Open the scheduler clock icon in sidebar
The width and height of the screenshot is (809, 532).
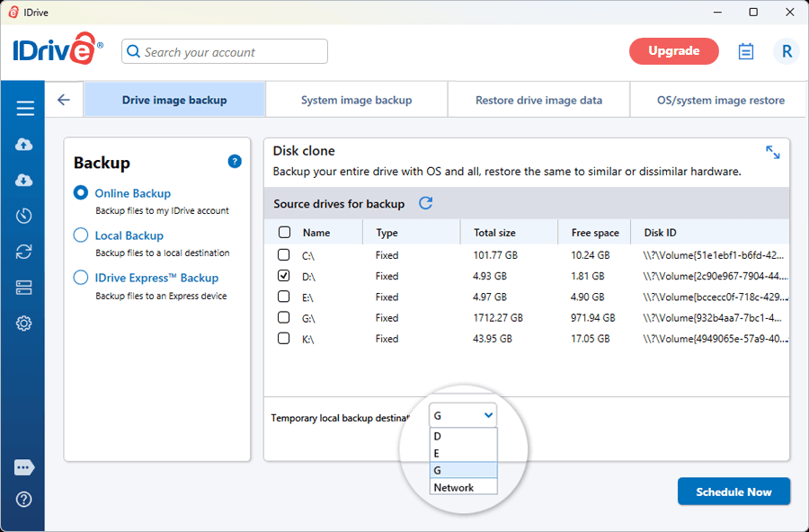pyautogui.click(x=23, y=216)
